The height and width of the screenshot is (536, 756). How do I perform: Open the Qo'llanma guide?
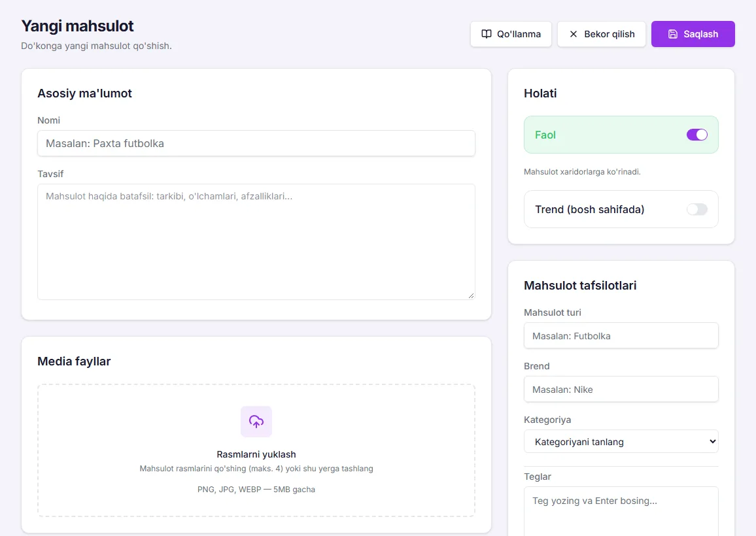511,34
